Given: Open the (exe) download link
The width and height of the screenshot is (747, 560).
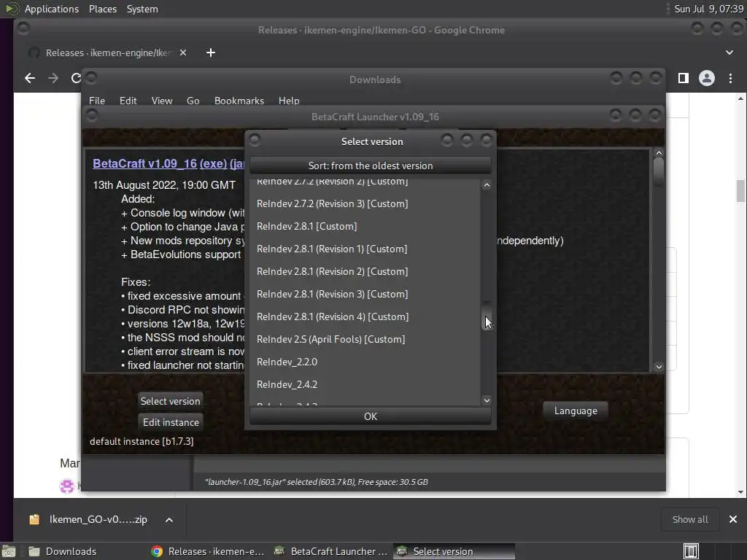Looking at the screenshot, I should 213,163.
